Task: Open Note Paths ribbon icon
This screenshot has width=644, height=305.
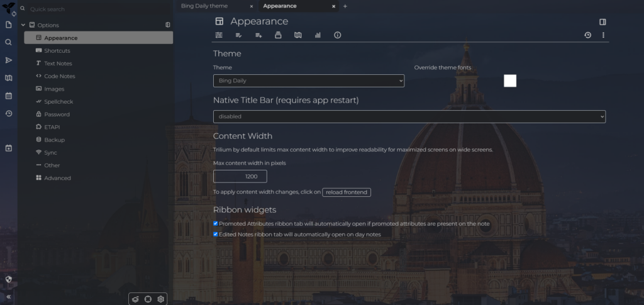Action: 278,35
